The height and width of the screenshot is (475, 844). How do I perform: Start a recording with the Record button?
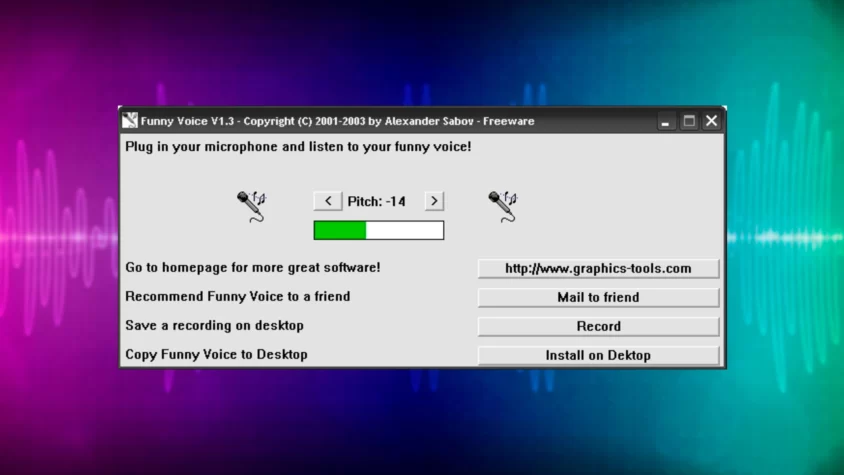(x=598, y=326)
